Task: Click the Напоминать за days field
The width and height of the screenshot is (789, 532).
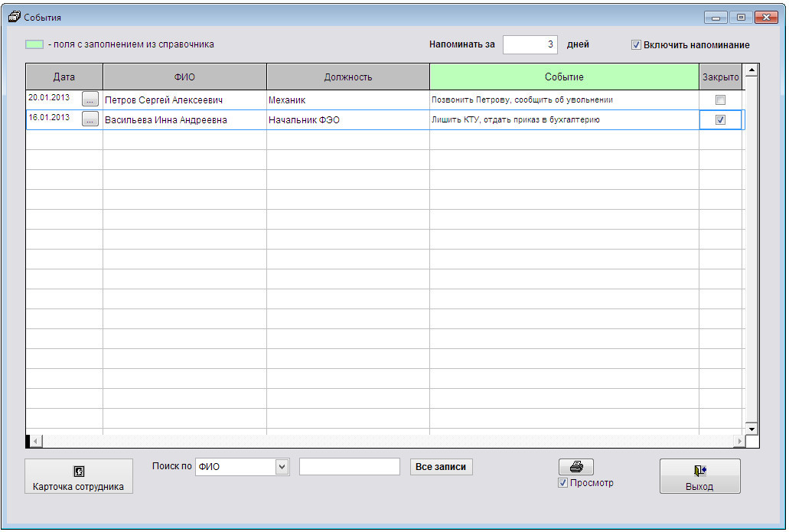Action: [530, 44]
